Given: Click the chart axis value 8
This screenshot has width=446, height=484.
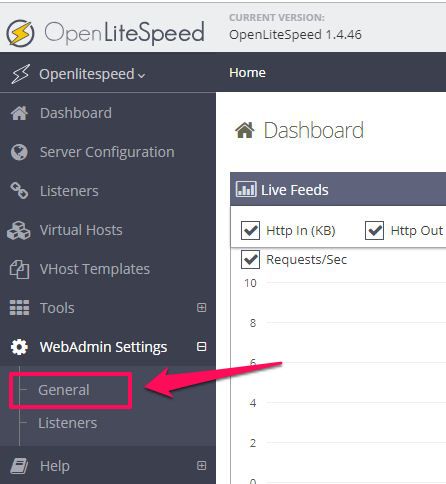Looking at the screenshot, I should tap(253, 323).
